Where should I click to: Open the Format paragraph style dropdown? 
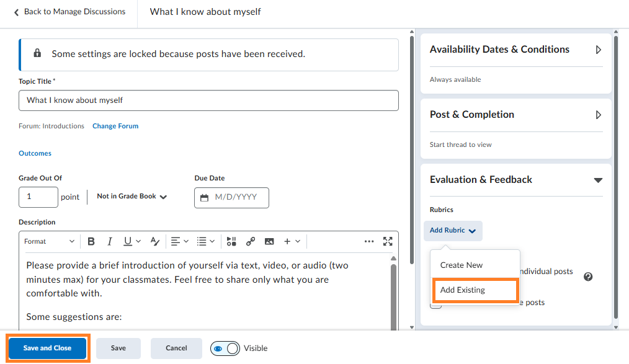coord(50,241)
